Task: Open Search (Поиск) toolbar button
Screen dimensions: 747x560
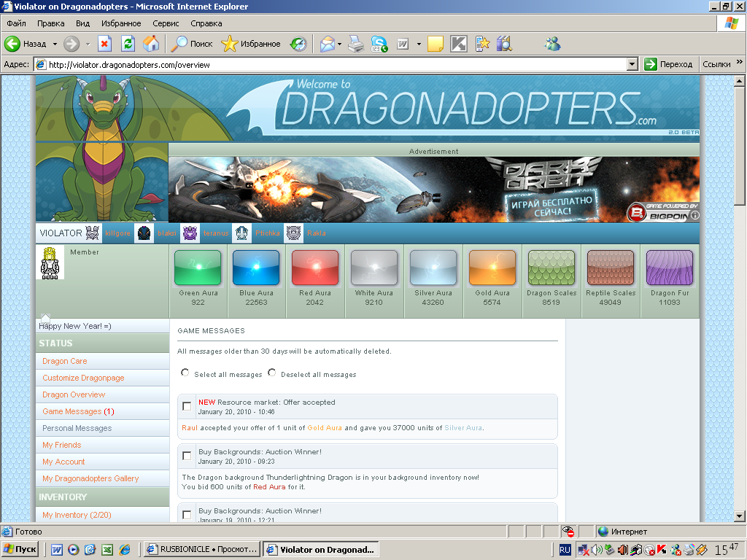Action: coord(192,44)
